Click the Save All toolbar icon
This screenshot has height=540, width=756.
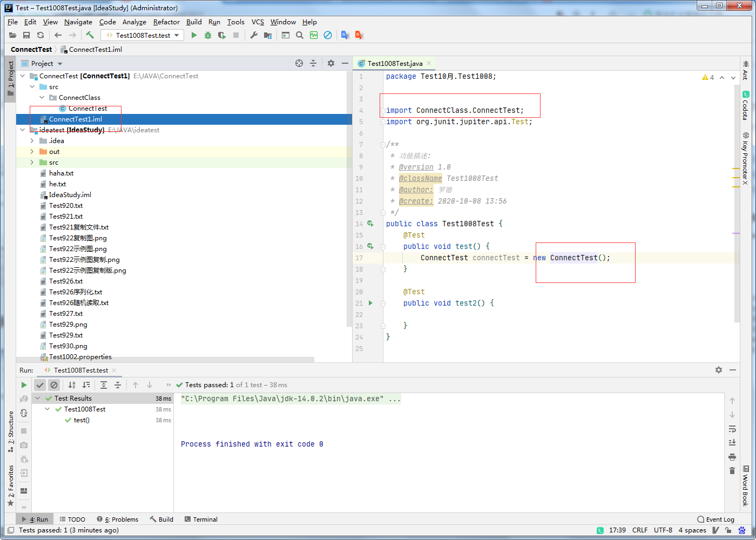(26, 35)
